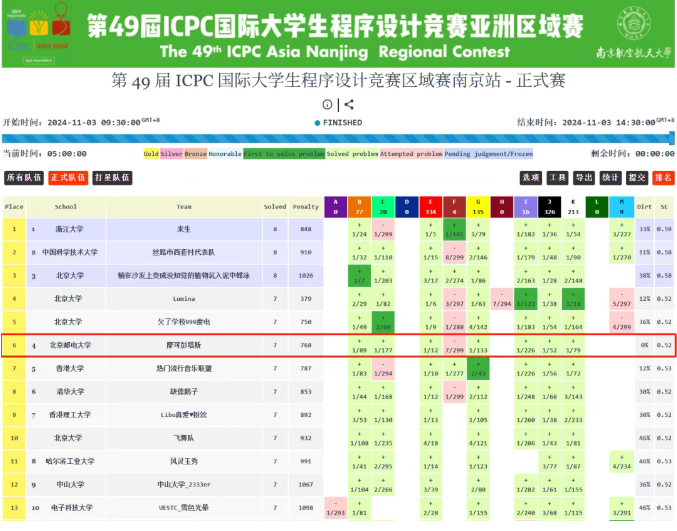This screenshot has height=531, width=677.
Task: Click the Honorable legend swatch
Action: [225, 154]
